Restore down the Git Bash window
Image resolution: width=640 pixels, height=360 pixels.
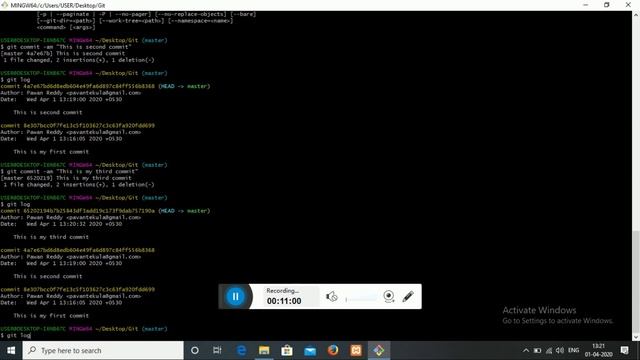click(x=607, y=5)
